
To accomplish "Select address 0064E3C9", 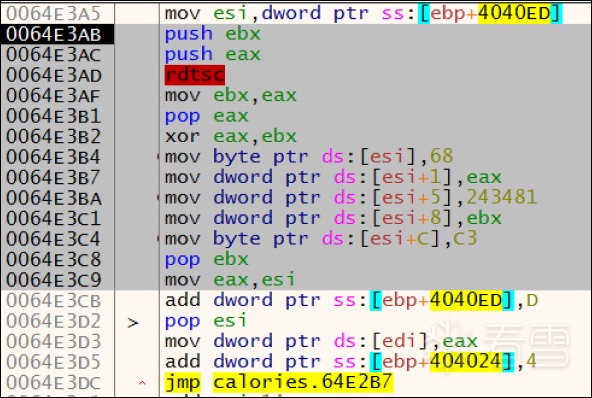I will point(54,280).
